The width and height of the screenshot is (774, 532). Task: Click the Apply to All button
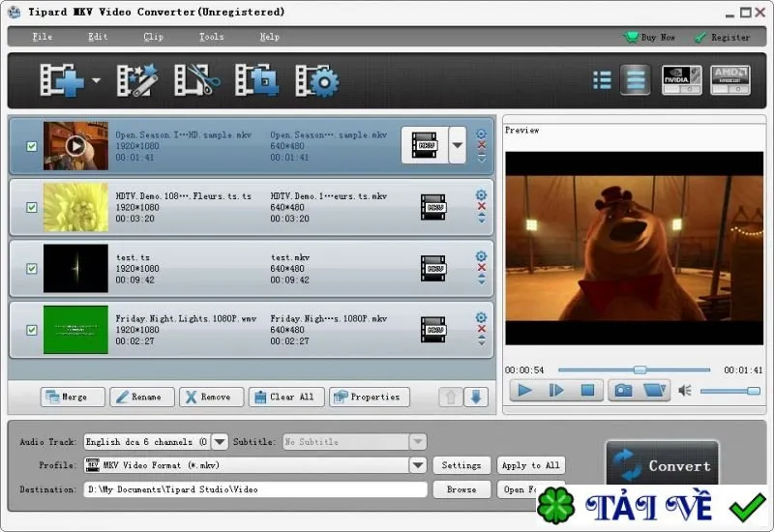coord(530,465)
